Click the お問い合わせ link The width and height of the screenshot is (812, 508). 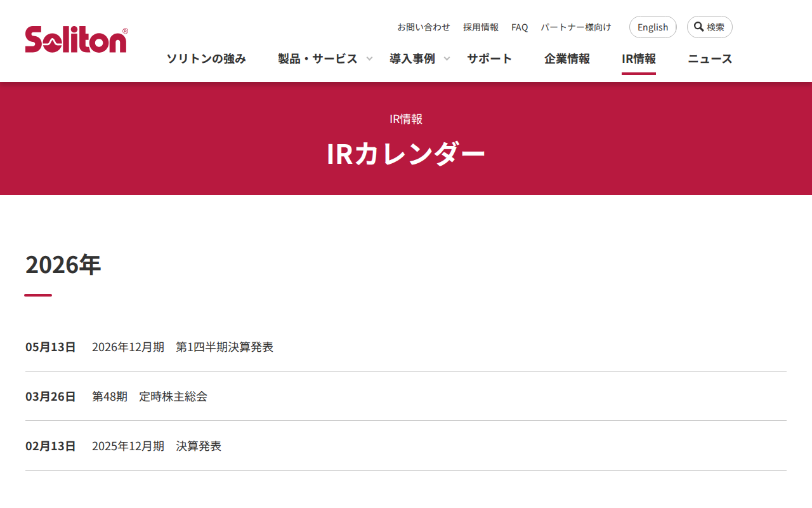(424, 27)
